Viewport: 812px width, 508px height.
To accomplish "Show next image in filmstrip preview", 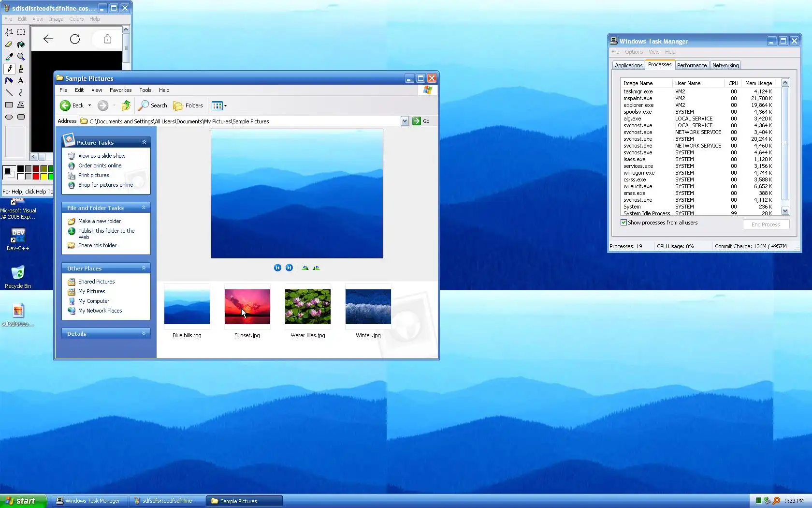I will tap(289, 268).
